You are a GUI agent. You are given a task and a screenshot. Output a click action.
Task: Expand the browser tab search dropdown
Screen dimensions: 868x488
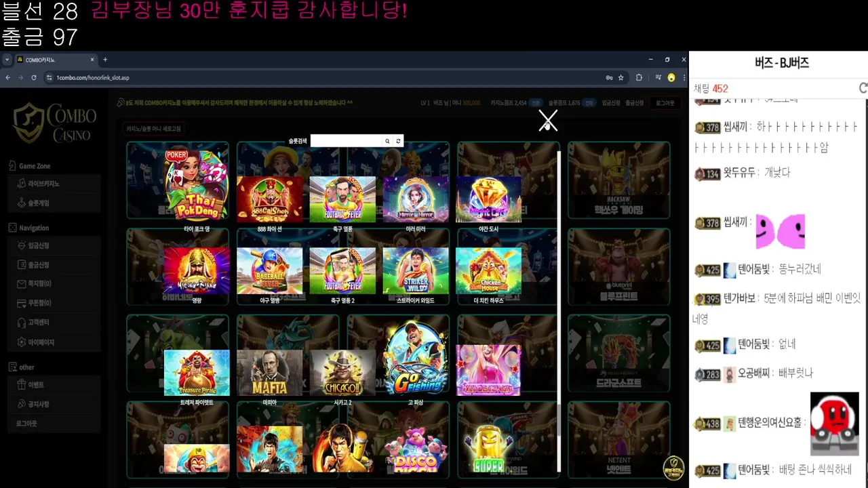tap(7, 60)
